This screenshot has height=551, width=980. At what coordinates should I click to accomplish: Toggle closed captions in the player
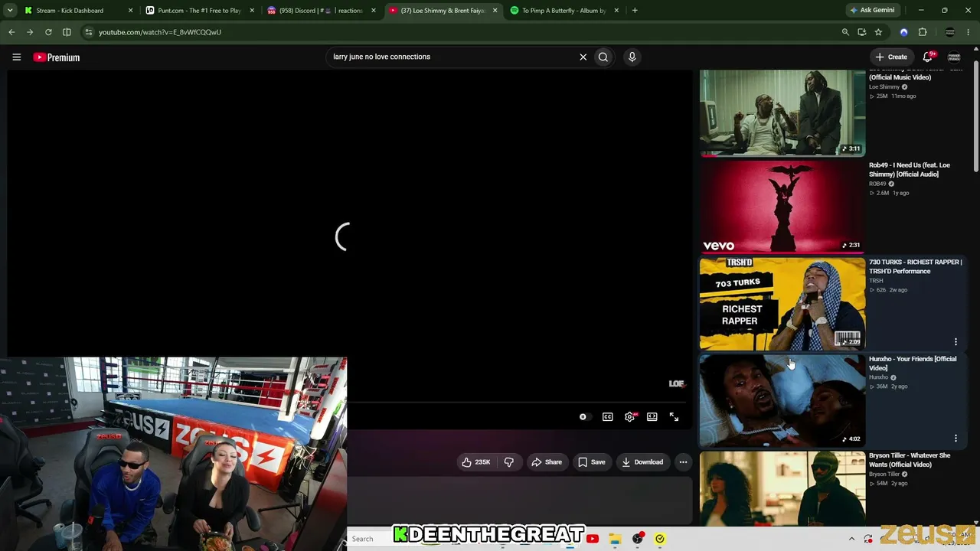[x=607, y=417]
